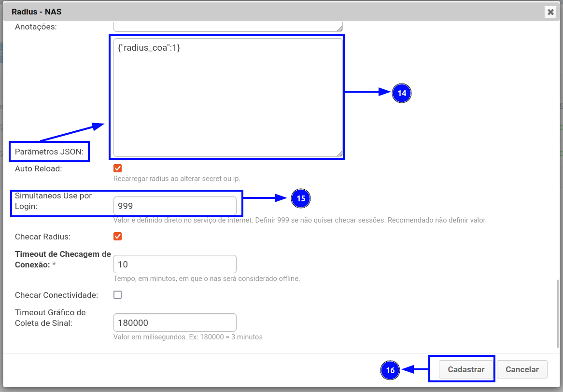Screen dimensions: 563x392
Task: Click the blue annotation badge 15
Action: pyautogui.click(x=301, y=198)
